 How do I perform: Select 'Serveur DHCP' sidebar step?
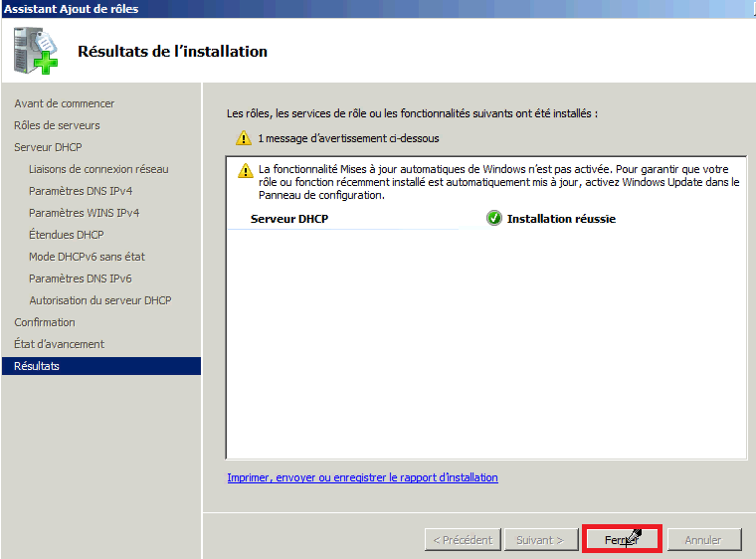[x=48, y=147]
